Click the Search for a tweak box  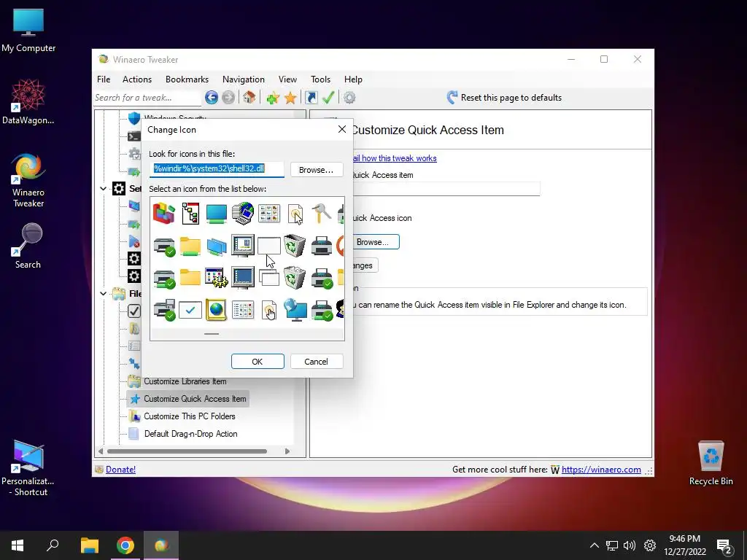pyautogui.click(x=147, y=98)
